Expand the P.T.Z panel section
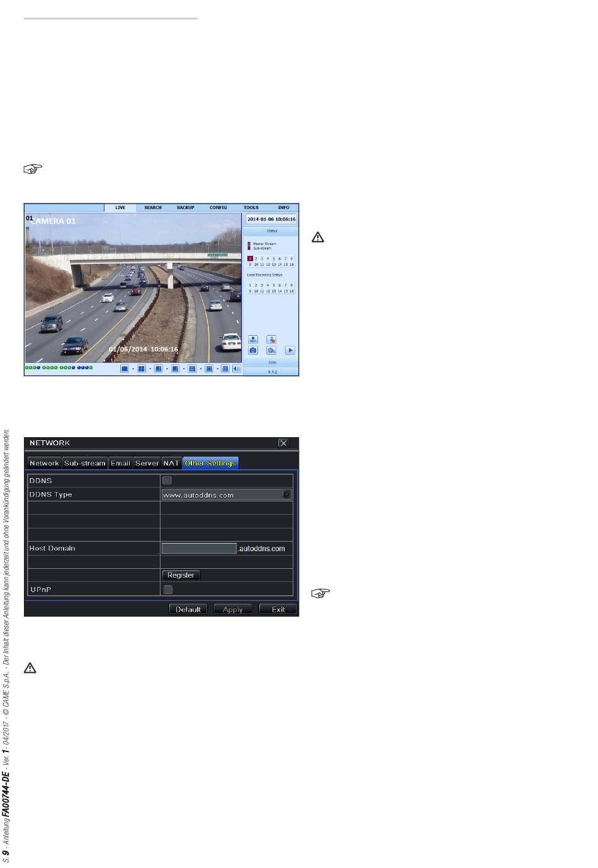The image size is (598, 868). 272,372
